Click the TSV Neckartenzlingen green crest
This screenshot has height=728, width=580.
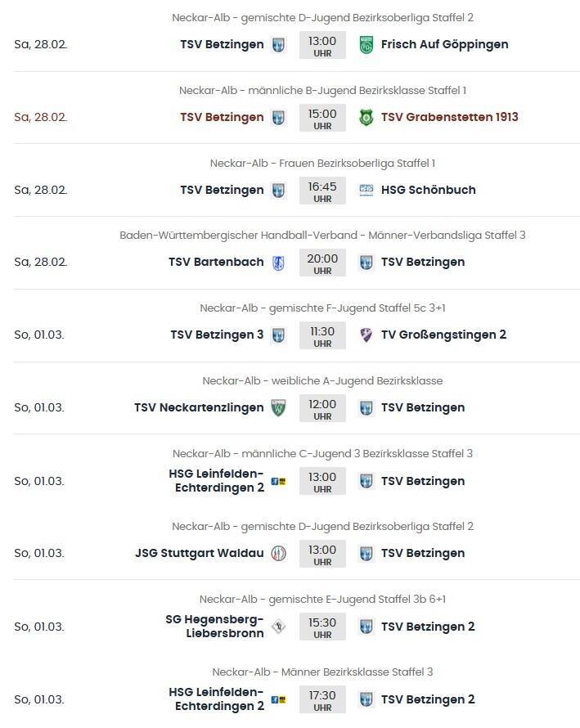coord(278,407)
